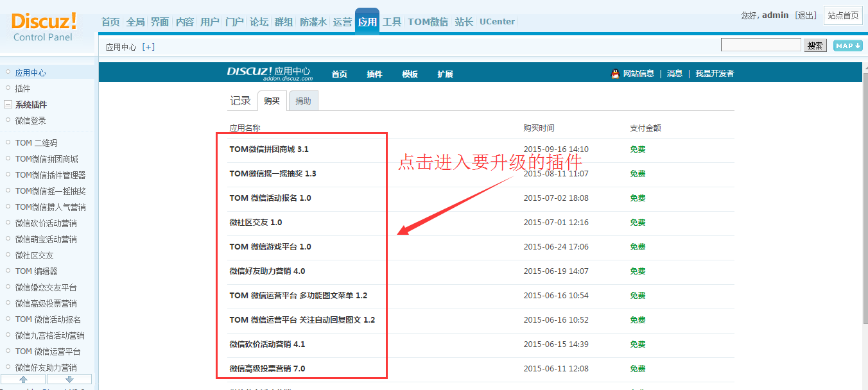The width and height of the screenshot is (868, 390).
Task: Switch to the 捐助 tab
Action: pyautogui.click(x=303, y=101)
